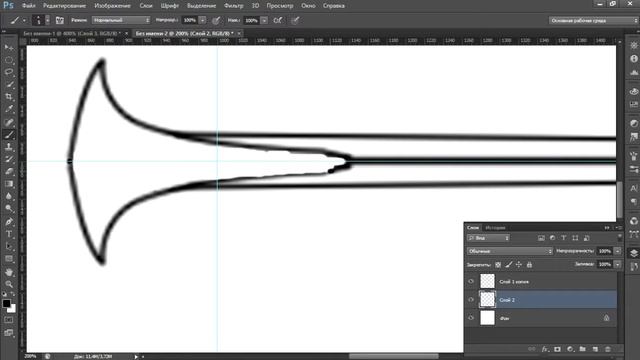Screen dimensions: 640x360
Task: Select the History Brush tool
Action: [9, 159]
